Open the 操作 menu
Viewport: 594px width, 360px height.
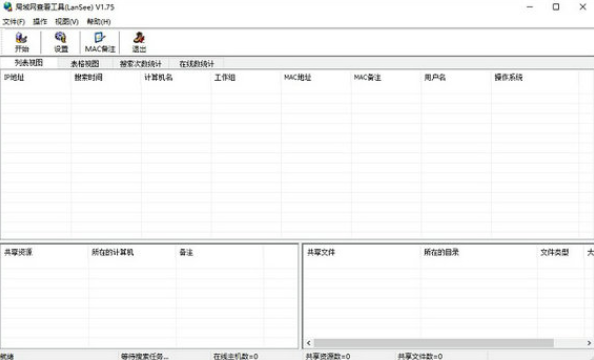[40, 22]
